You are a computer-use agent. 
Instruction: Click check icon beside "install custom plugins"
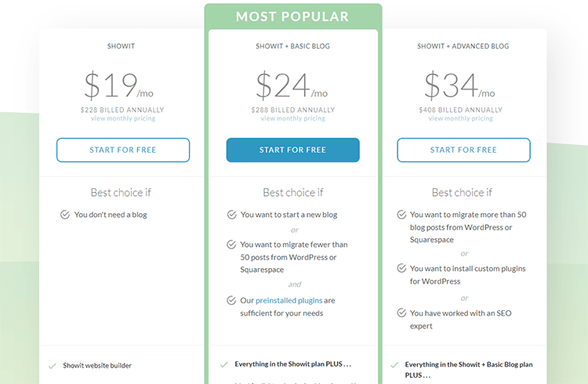point(401,269)
